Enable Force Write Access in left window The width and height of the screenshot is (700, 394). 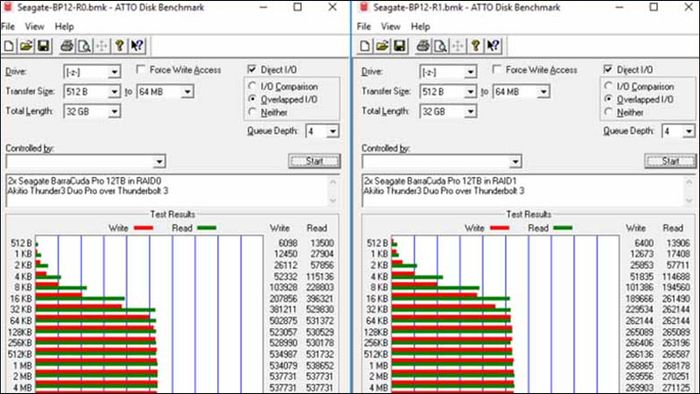tap(141, 70)
